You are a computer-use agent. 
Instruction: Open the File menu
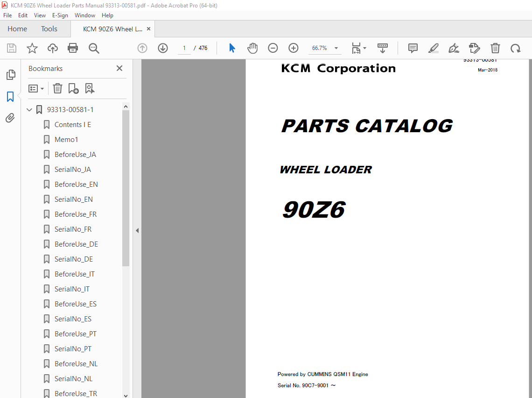(x=7, y=15)
